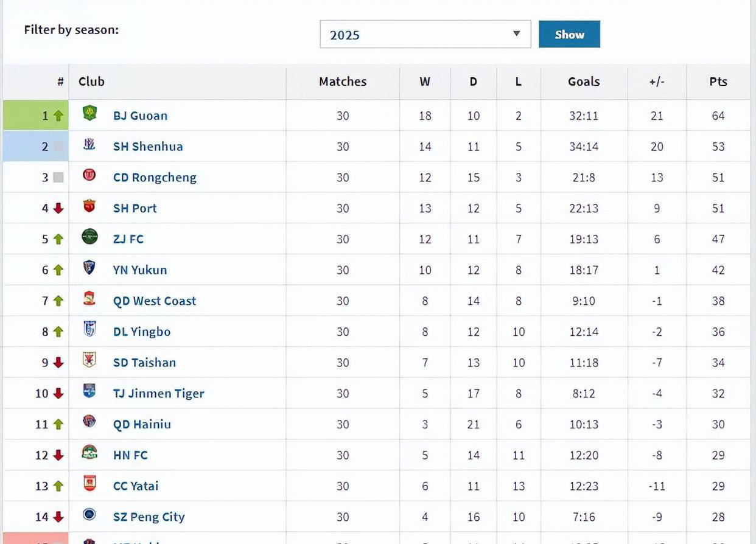Open the QD West Coast club link
Image resolution: width=756 pixels, height=544 pixels.
point(155,301)
